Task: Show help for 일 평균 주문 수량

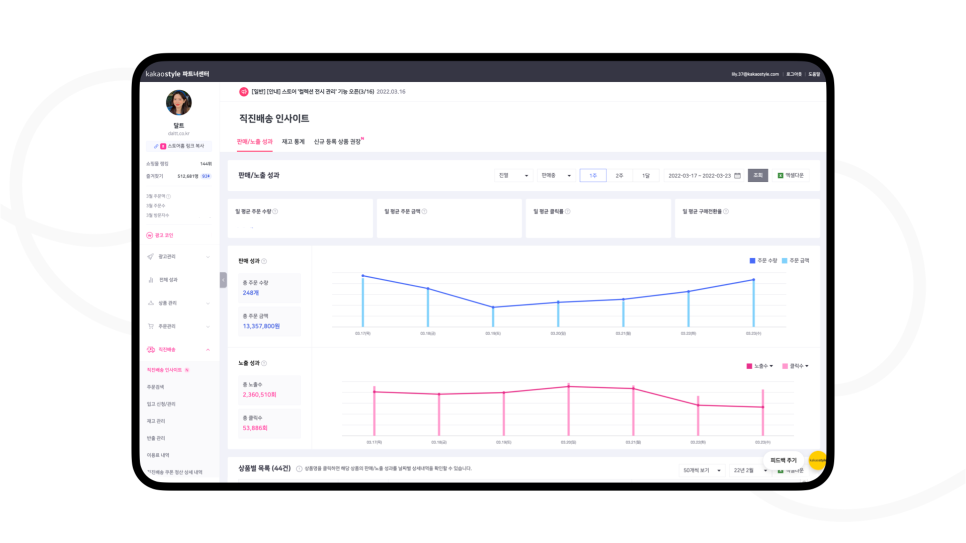Action: [x=275, y=211]
